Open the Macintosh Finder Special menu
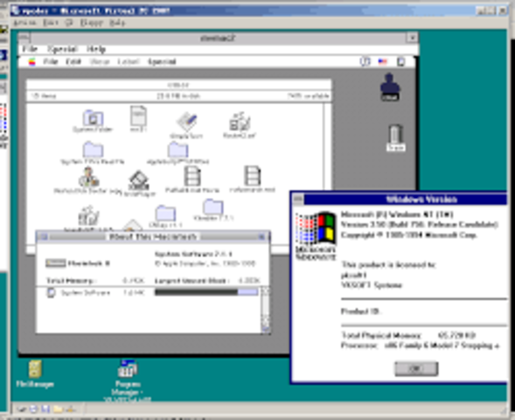Image resolution: width=515 pixels, height=420 pixels. click(x=162, y=62)
